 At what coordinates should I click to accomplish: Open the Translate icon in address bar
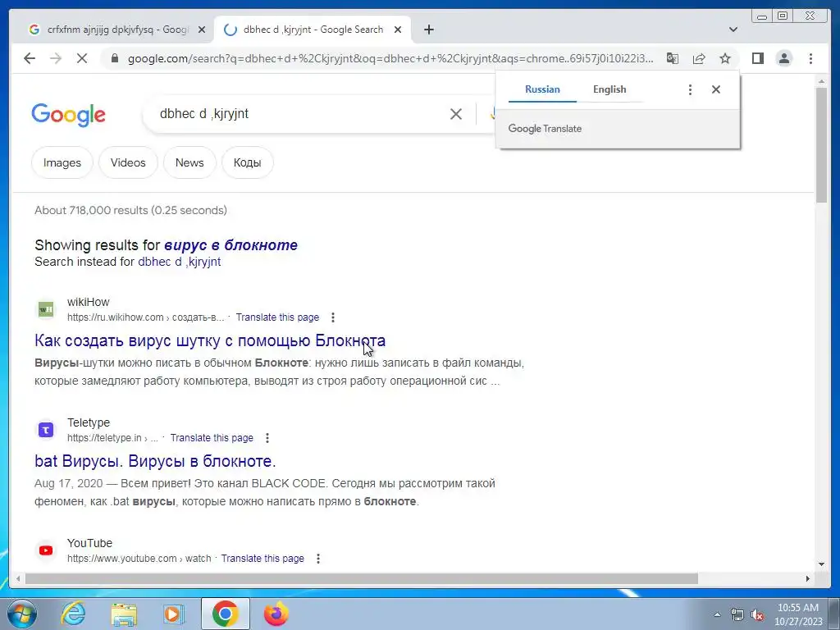tap(673, 58)
